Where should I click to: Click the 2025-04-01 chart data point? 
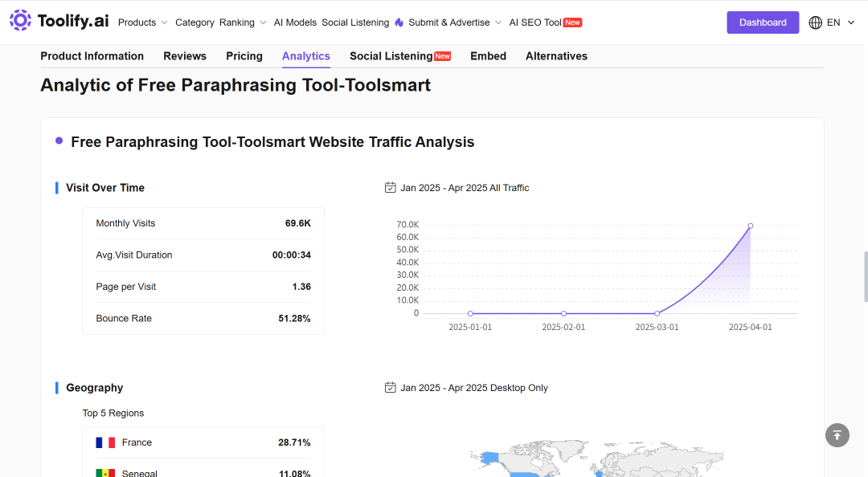click(751, 226)
